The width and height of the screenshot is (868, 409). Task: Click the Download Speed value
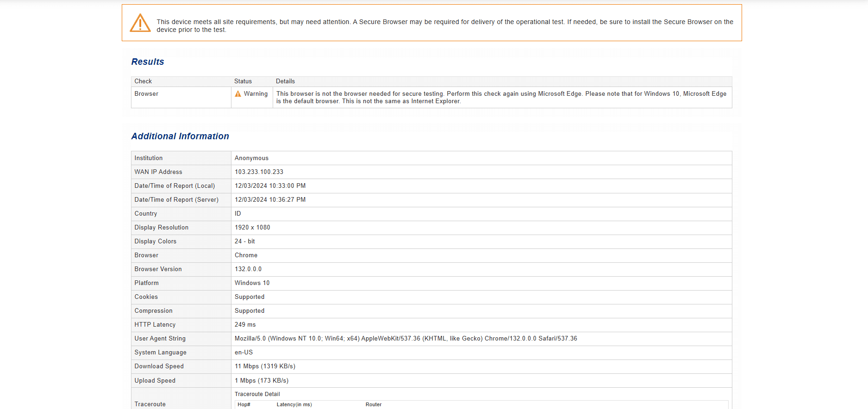pos(265,366)
